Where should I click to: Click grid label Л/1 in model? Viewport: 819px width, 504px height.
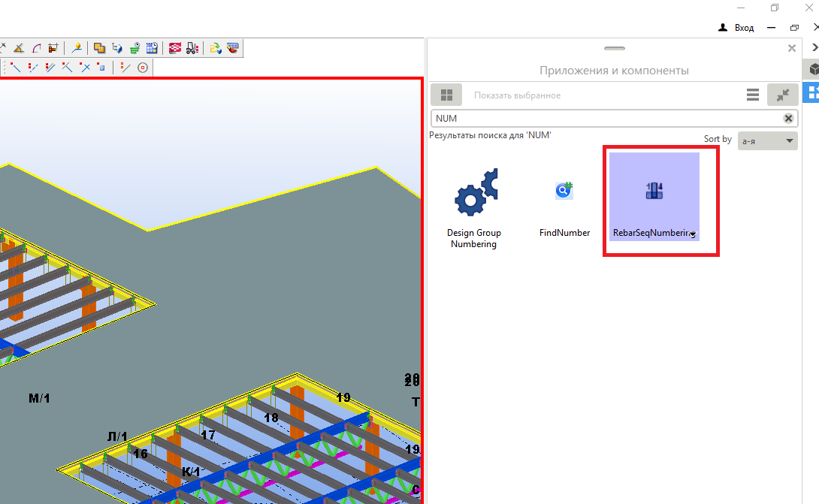(x=117, y=436)
